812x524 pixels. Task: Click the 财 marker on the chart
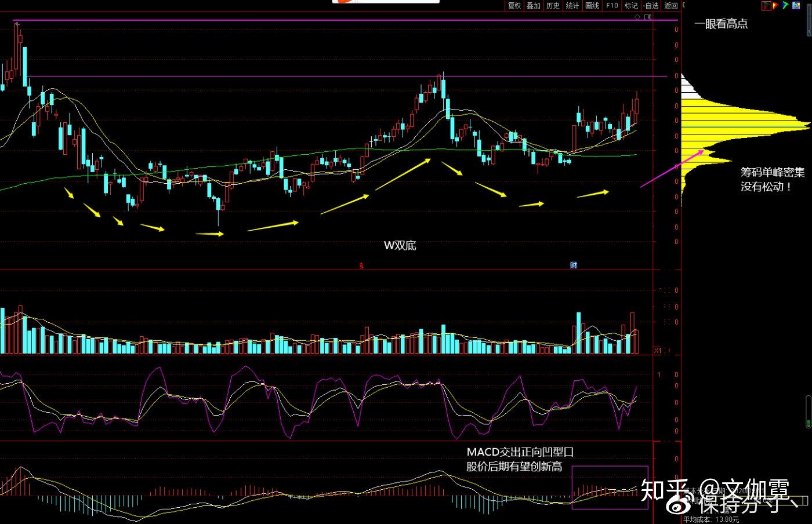(574, 265)
